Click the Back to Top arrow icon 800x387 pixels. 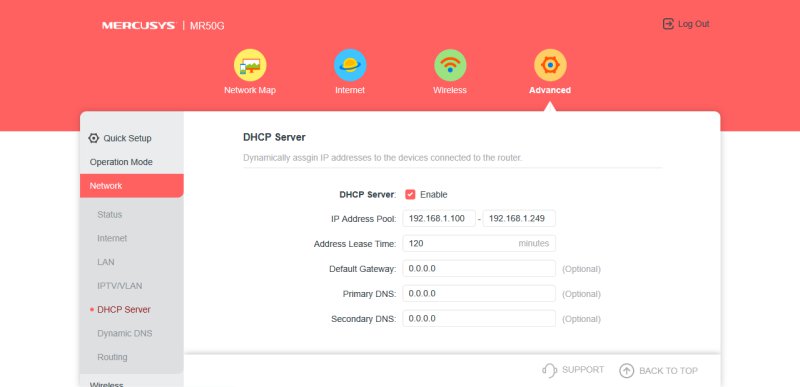(626, 371)
